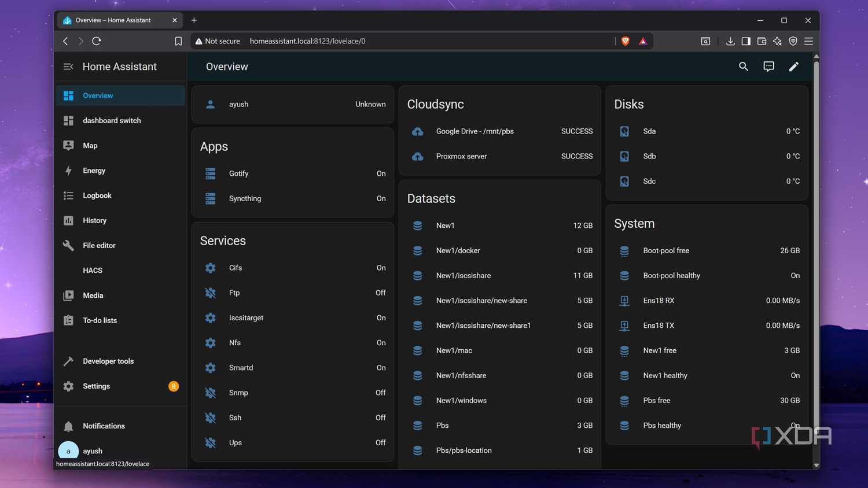Open the Pbs/pbs-location dataset row
Viewport: 868px width, 488px height.
[500, 450]
